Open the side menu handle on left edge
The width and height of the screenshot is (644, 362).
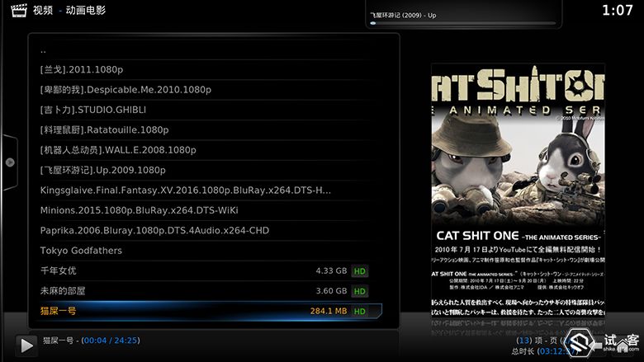(10, 162)
